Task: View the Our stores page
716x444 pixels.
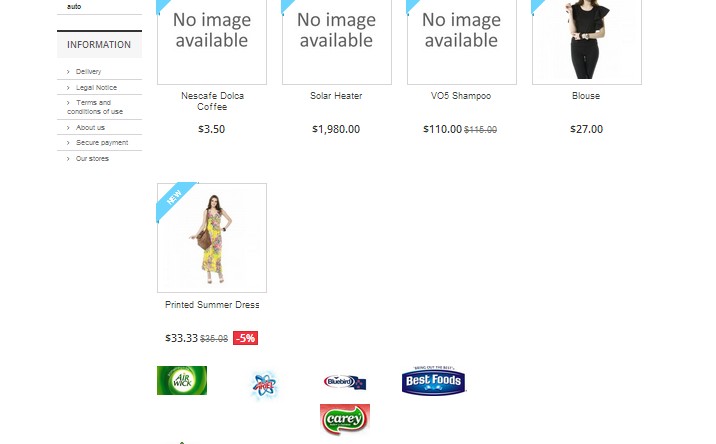Action: [92, 159]
